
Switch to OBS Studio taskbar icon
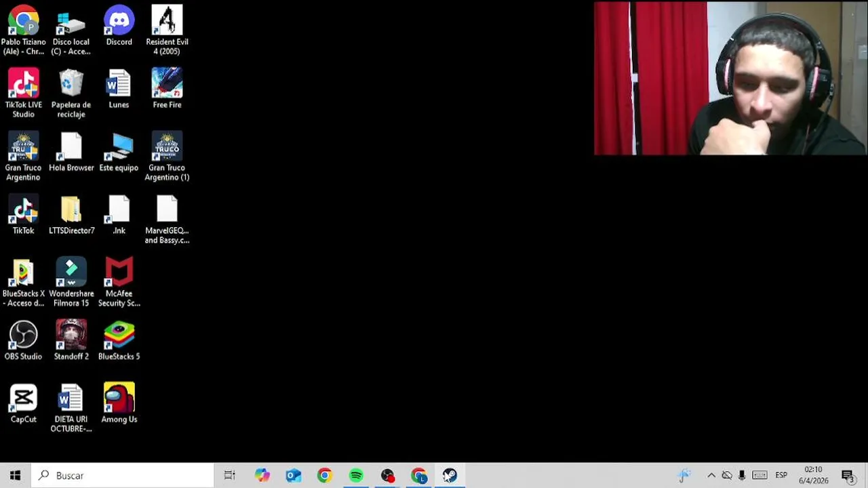(x=387, y=475)
